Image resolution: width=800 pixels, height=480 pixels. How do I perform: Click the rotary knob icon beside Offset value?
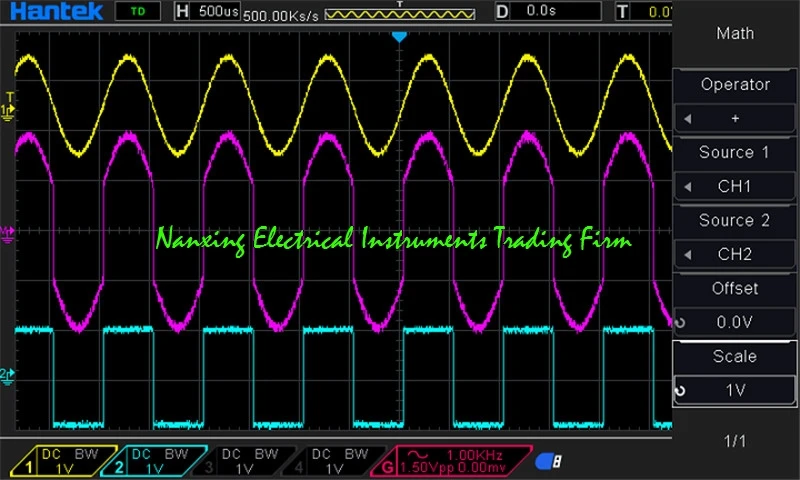point(680,322)
